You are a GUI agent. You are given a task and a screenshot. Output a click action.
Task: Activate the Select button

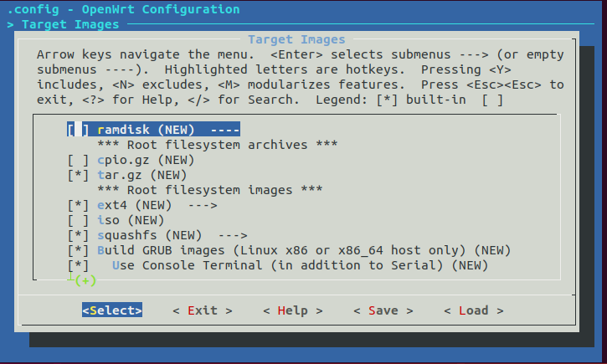[112, 310]
